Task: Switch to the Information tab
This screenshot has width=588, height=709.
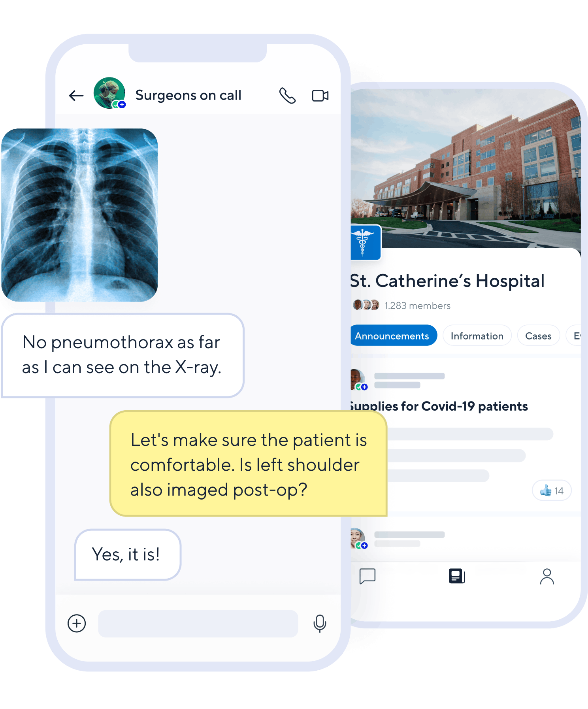Action: 477,336
